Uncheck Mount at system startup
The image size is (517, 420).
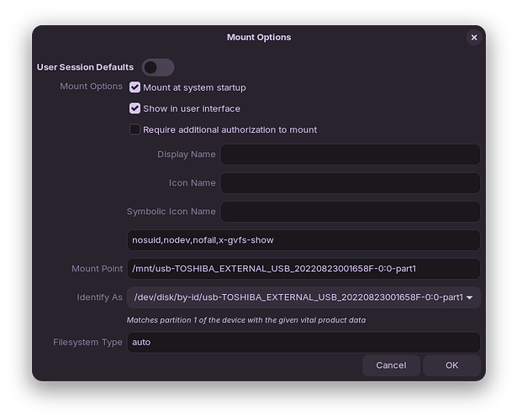(x=135, y=87)
